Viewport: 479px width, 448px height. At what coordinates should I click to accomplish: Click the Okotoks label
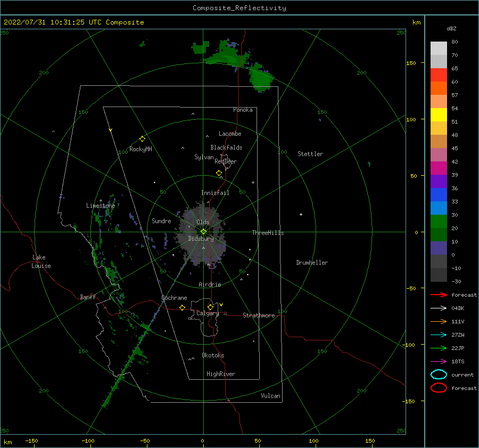coord(213,355)
